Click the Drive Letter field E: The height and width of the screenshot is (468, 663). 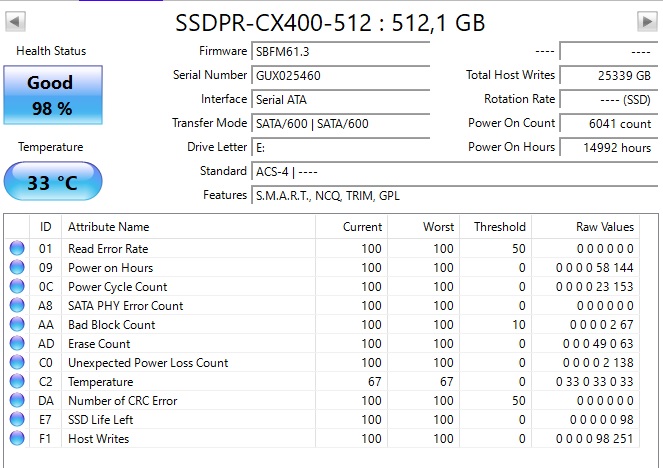click(x=341, y=148)
